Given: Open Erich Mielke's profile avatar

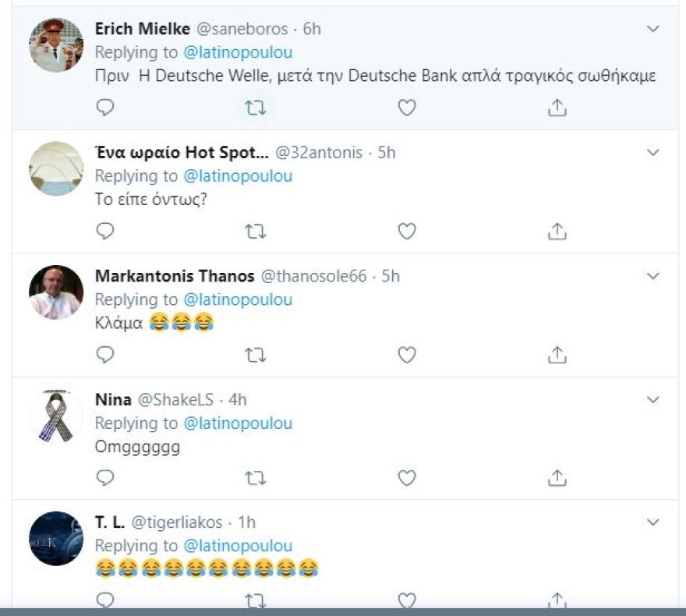Looking at the screenshot, I should (x=55, y=45).
